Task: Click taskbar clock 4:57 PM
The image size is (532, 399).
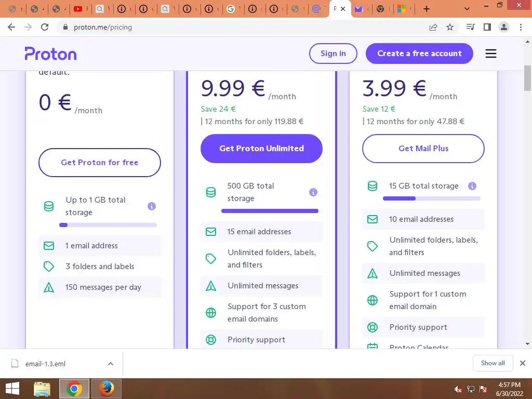Action: (x=509, y=385)
